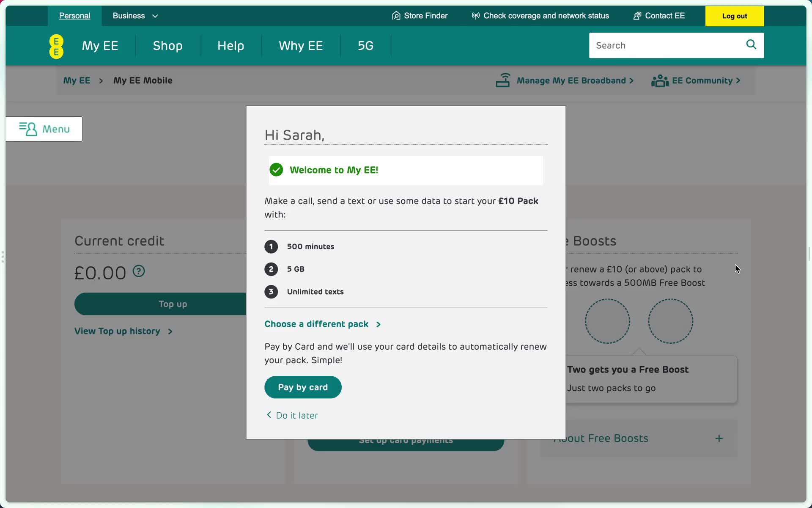This screenshot has width=812, height=508.
Task: Select Personal tab
Action: (x=74, y=16)
